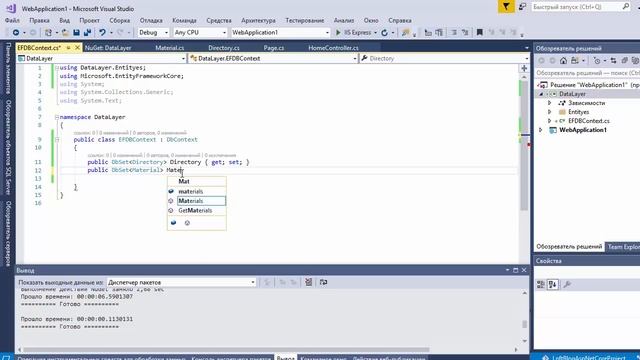Open the Справка menu
The height and width of the screenshot is (360, 640).
coord(400,20)
